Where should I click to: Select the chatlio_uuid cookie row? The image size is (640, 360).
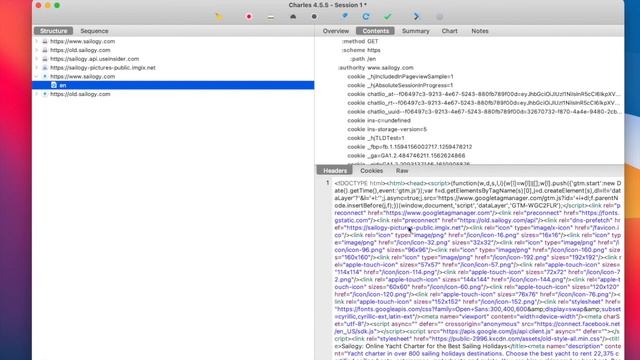pyautogui.click(x=469, y=111)
